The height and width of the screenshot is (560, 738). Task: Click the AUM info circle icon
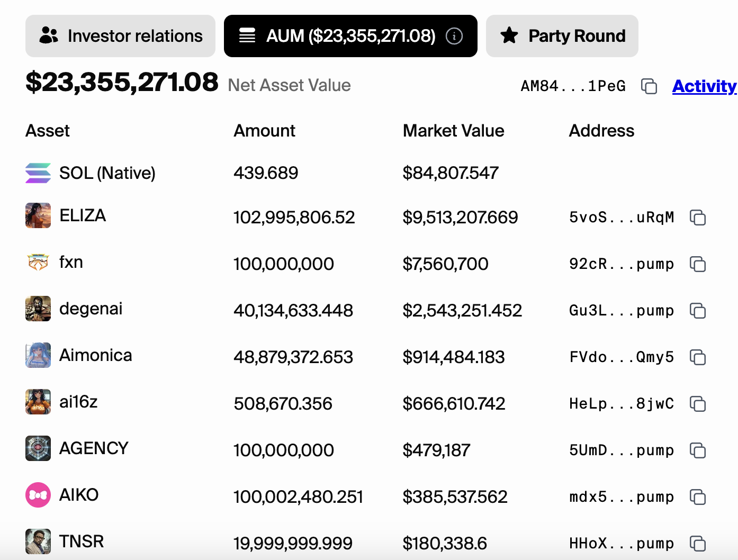tap(454, 36)
